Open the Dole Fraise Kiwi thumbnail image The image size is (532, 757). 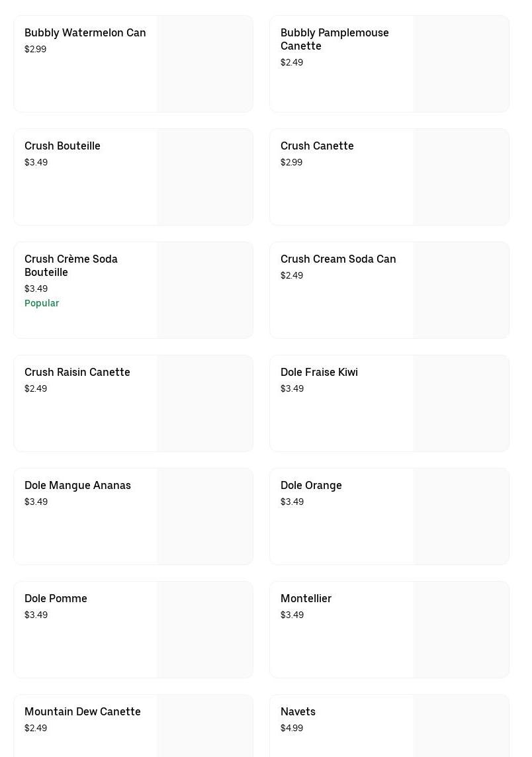pyautogui.click(x=461, y=404)
